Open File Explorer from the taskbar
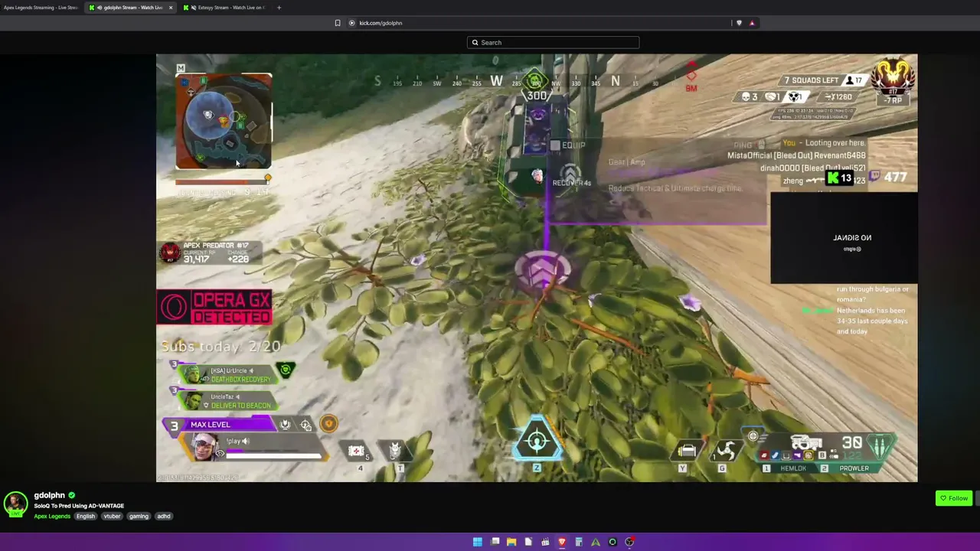The height and width of the screenshot is (551, 980). [x=511, y=542]
